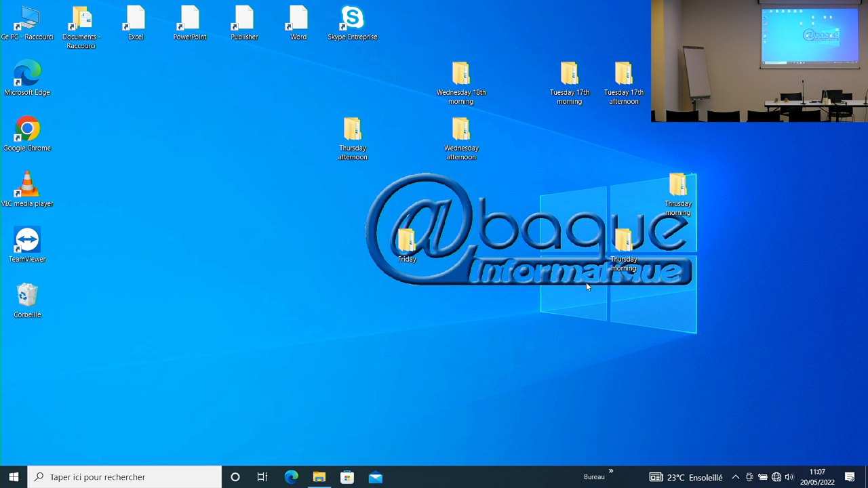Viewport: 868px width, 488px height.
Task: Expand the Bureau toolbar double chevron
Action: pos(611,471)
